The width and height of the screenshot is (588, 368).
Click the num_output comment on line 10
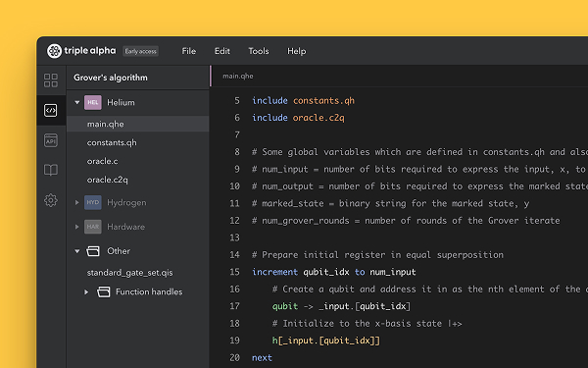coord(419,186)
